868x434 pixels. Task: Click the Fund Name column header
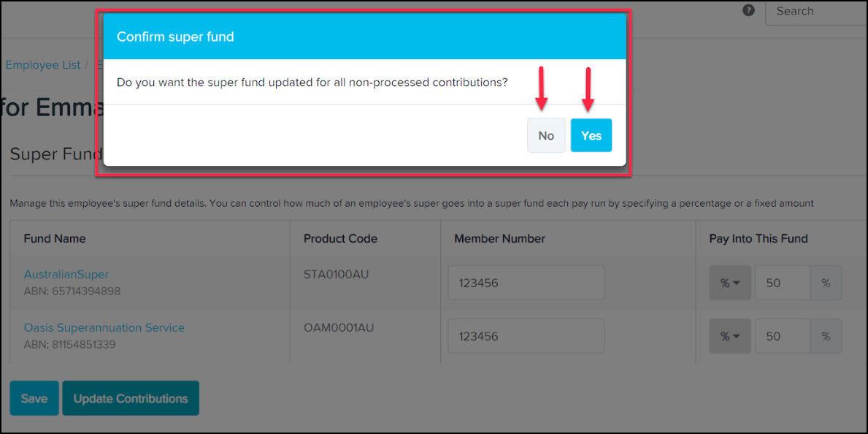(x=55, y=238)
